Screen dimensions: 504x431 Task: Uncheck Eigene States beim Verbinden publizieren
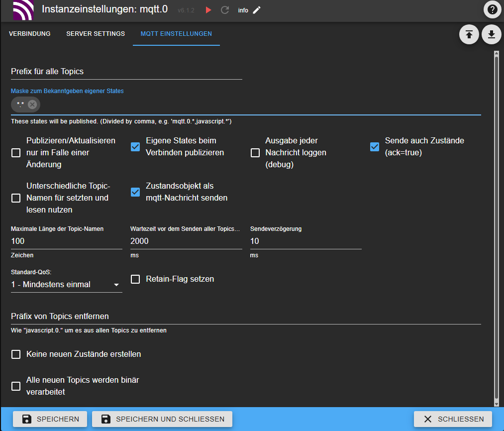click(x=135, y=146)
